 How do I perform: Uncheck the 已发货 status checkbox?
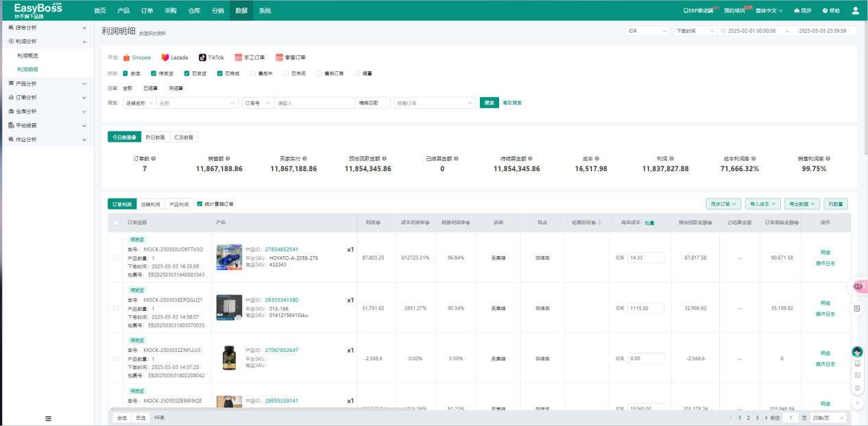186,73
